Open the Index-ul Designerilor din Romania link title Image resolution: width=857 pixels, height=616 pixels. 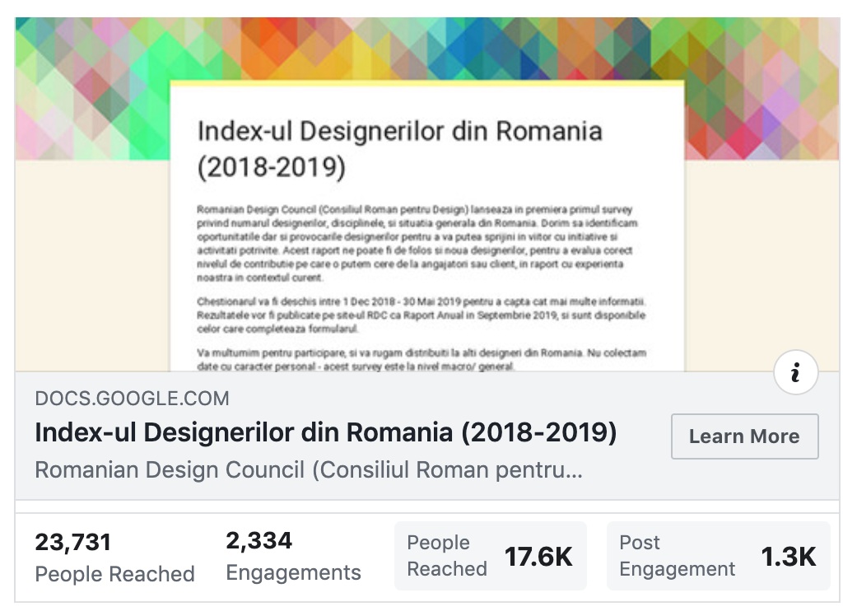[326, 432]
